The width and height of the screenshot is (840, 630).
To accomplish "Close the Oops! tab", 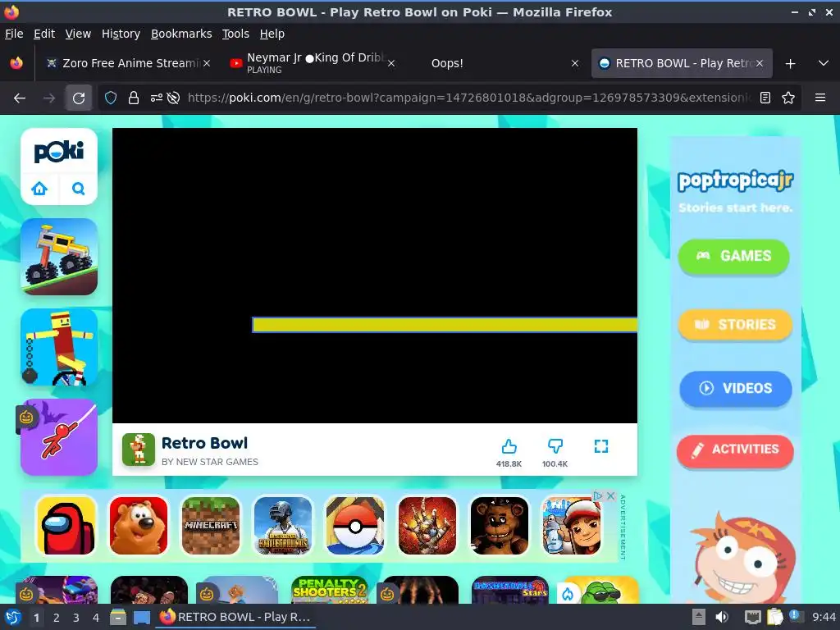I will pos(575,63).
